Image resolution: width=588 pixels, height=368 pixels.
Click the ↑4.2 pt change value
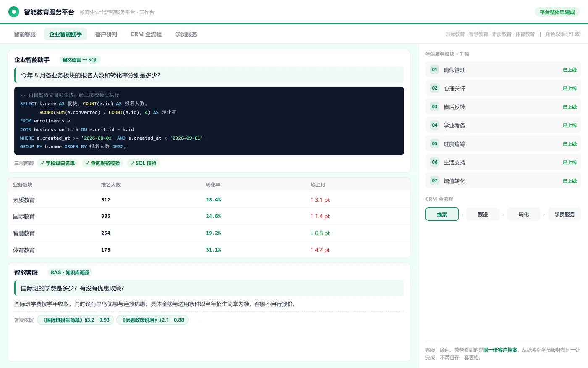coord(320,250)
